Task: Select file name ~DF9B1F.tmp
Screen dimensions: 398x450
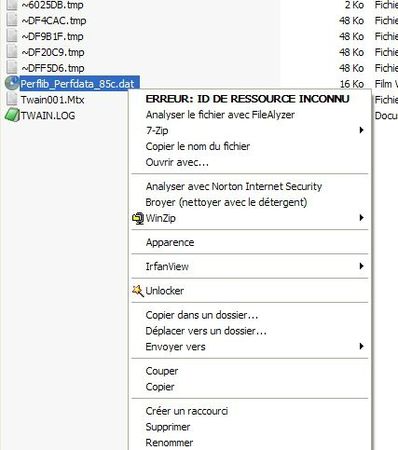Action: [52, 36]
